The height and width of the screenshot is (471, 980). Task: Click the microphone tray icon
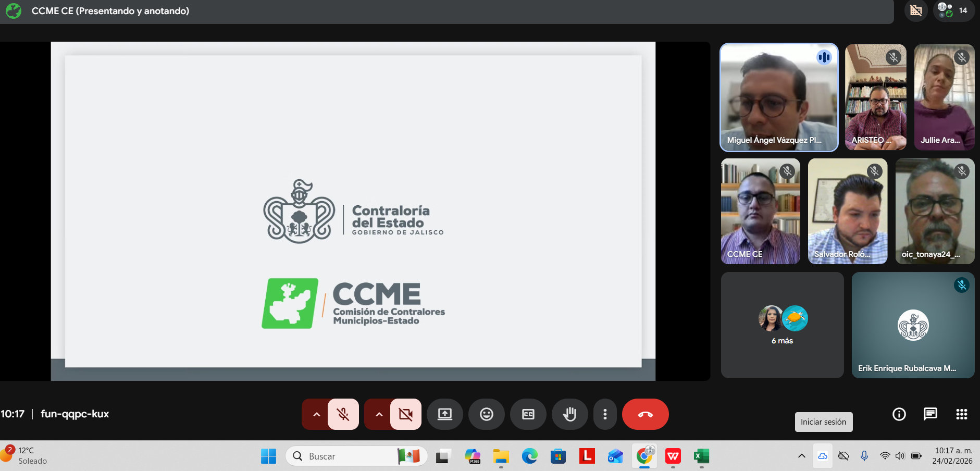tap(864, 456)
